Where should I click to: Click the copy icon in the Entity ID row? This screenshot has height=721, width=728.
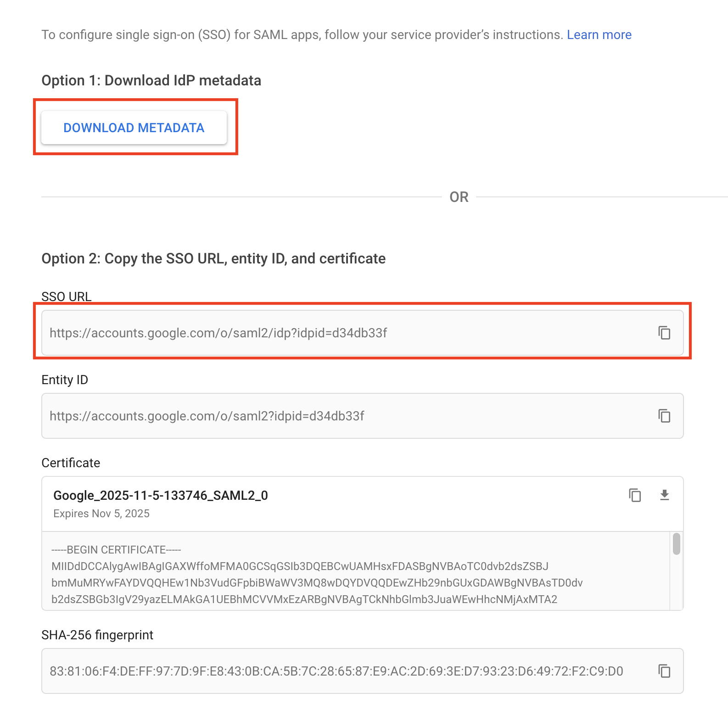(x=665, y=416)
